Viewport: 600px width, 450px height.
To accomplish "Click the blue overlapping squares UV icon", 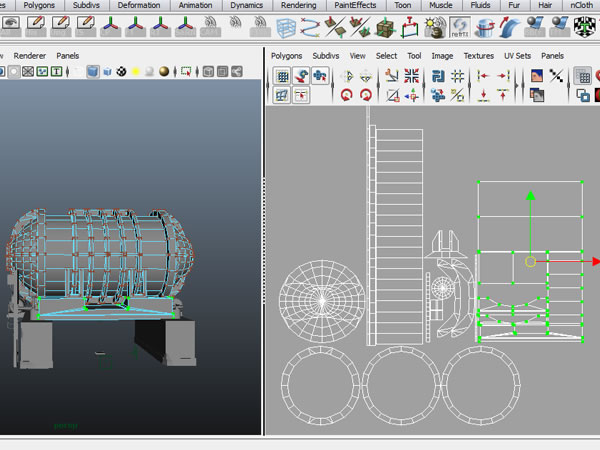I will pyautogui.click(x=582, y=95).
